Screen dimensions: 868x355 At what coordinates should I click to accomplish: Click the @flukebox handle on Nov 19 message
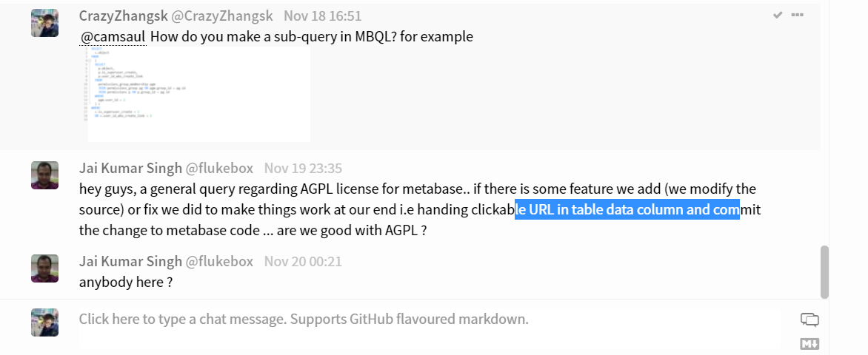pyautogui.click(x=219, y=168)
